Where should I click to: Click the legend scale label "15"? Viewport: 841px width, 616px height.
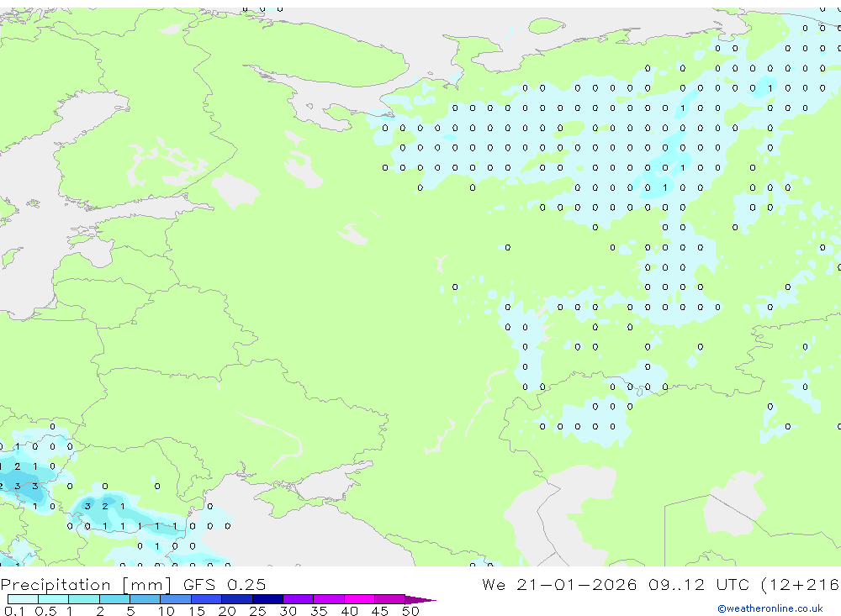click(x=197, y=611)
